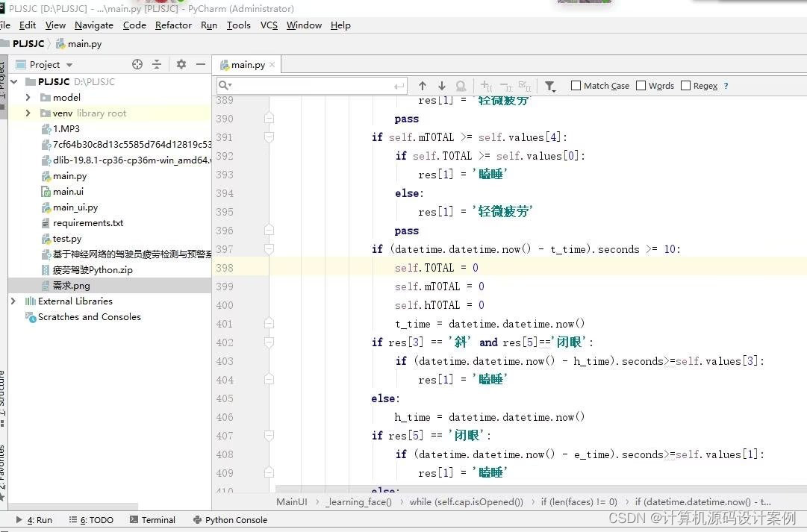Open the Help menu

click(340, 25)
